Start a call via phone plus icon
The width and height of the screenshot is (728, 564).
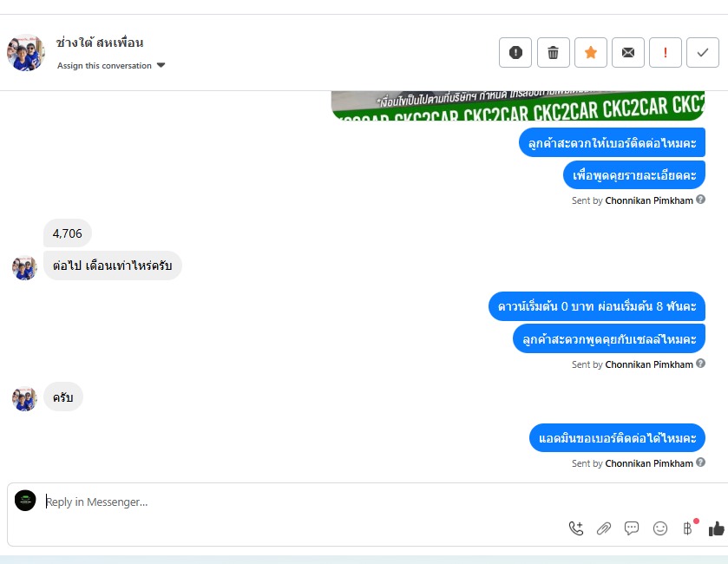click(x=575, y=528)
